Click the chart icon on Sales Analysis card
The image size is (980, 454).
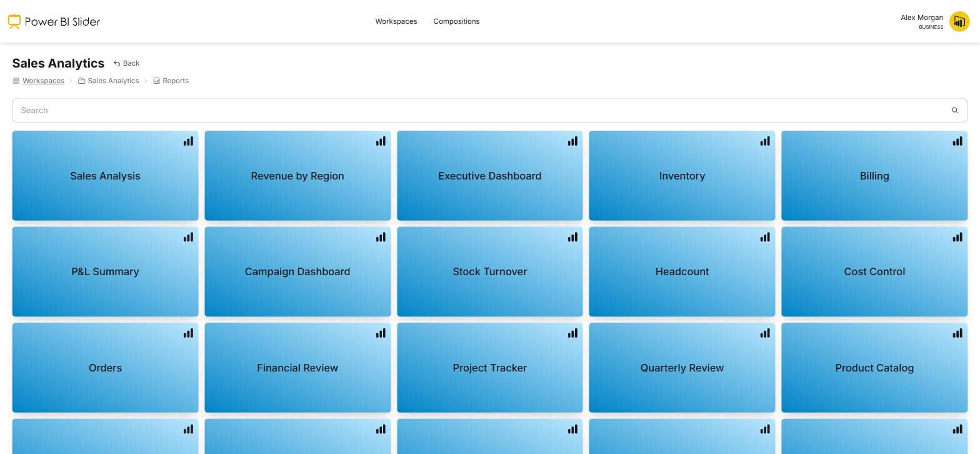[x=188, y=141]
